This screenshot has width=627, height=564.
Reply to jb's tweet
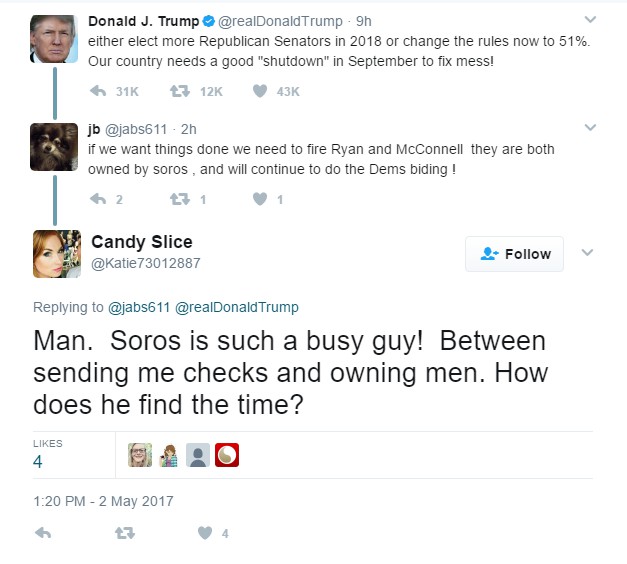[x=98, y=199]
